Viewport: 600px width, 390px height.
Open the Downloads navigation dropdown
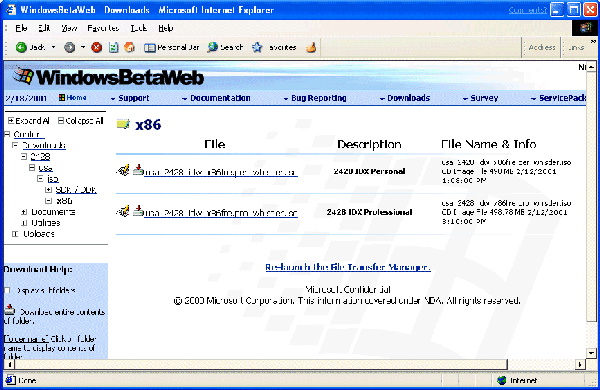pyautogui.click(x=405, y=98)
